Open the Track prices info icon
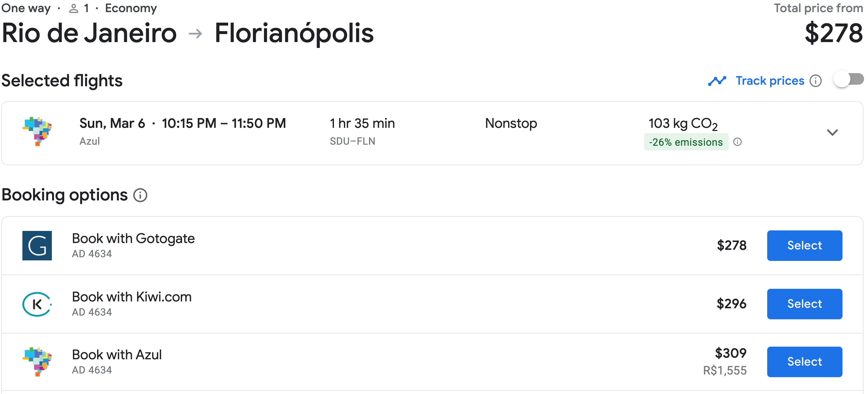The image size is (868, 394). (x=815, y=81)
